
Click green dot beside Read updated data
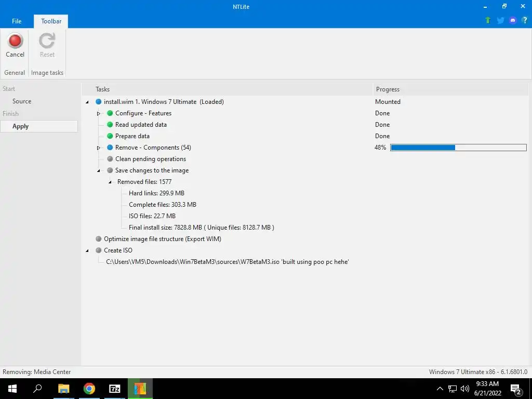[110, 125]
